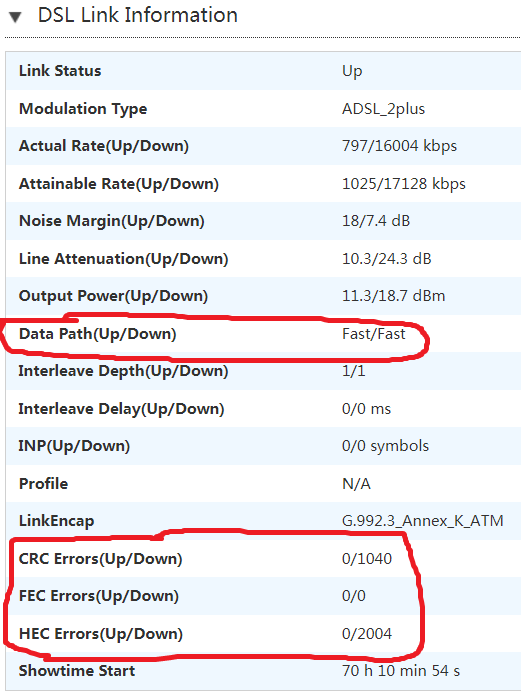521x697 pixels.
Task: Select the Modulation Type value ADSL_2plus
Action: click(x=383, y=109)
